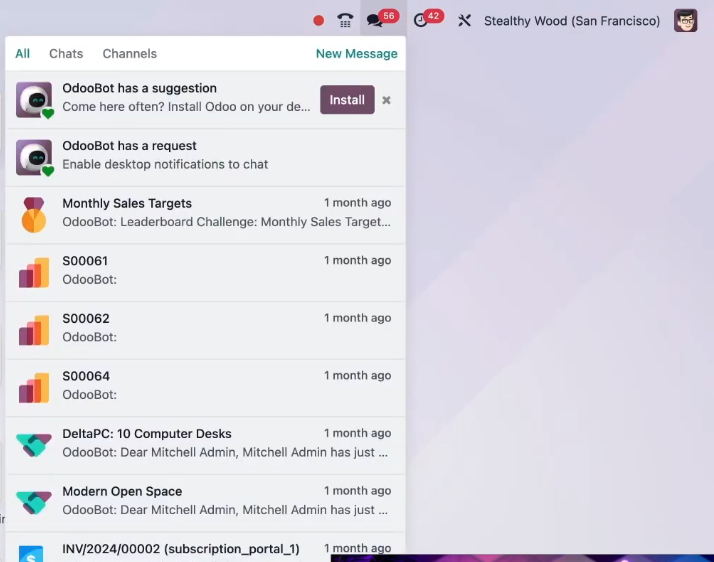
Task: Click the Monthly Sales Targets medal icon
Action: 34,215
